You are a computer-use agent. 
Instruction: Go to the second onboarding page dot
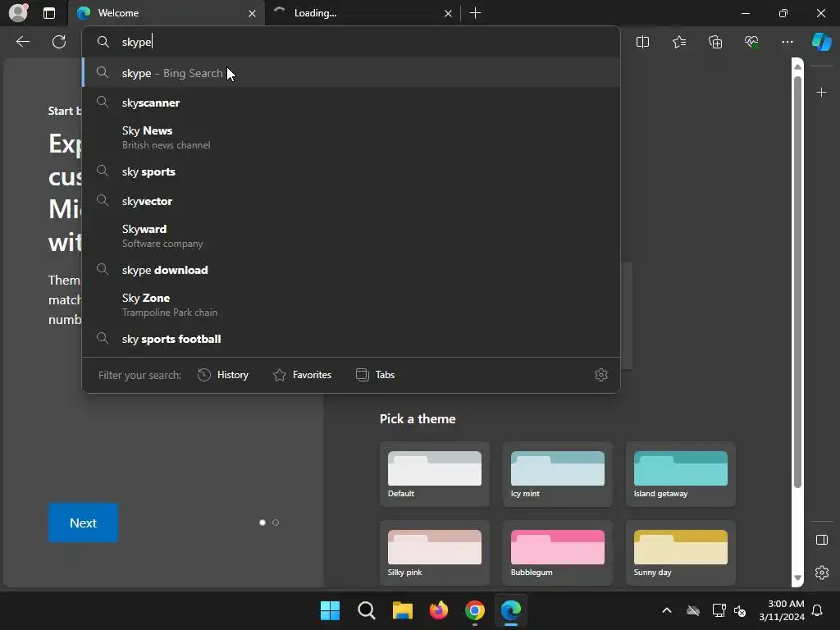[x=276, y=523]
